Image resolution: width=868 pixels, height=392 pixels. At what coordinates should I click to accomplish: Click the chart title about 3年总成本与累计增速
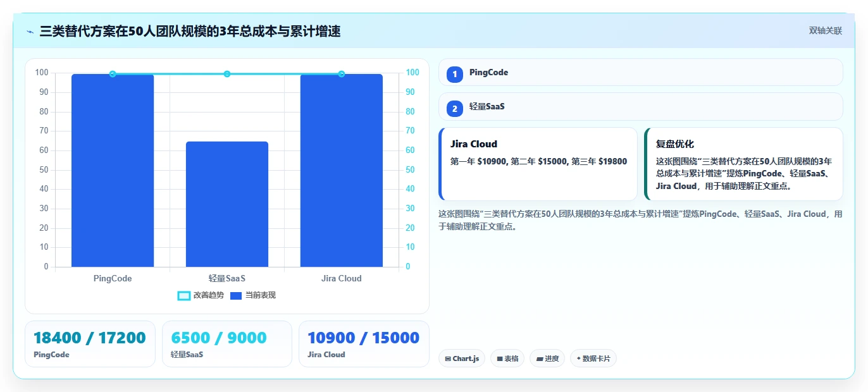click(190, 31)
